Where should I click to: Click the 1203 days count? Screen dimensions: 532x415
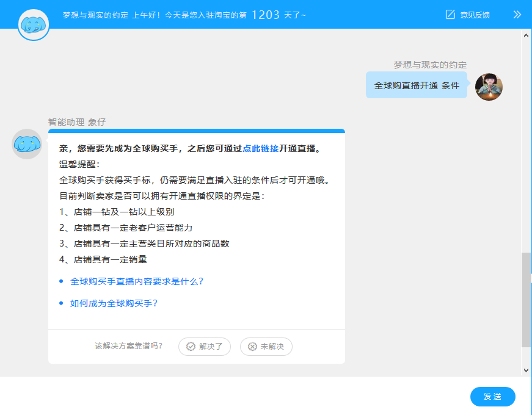coord(265,15)
